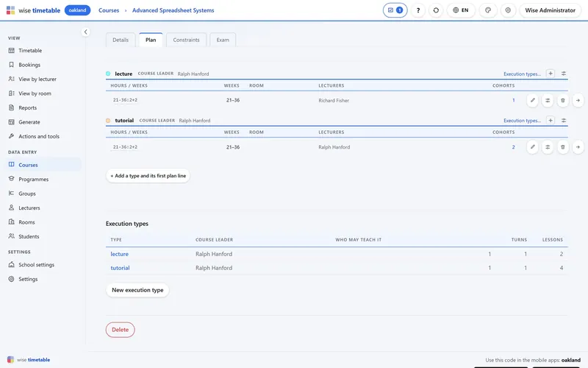The width and height of the screenshot is (588, 368).
Task: Open Actions and tools
Action: (x=39, y=136)
